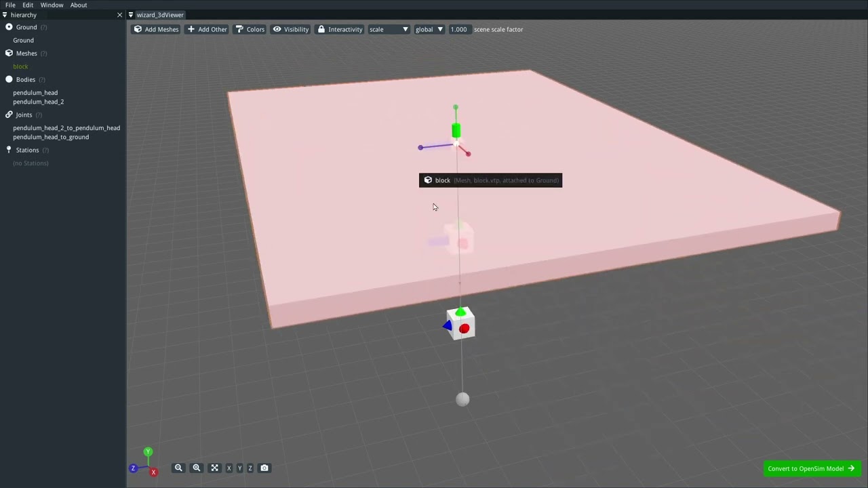
Task: Click the Add Meshes button
Action: click(x=156, y=29)
